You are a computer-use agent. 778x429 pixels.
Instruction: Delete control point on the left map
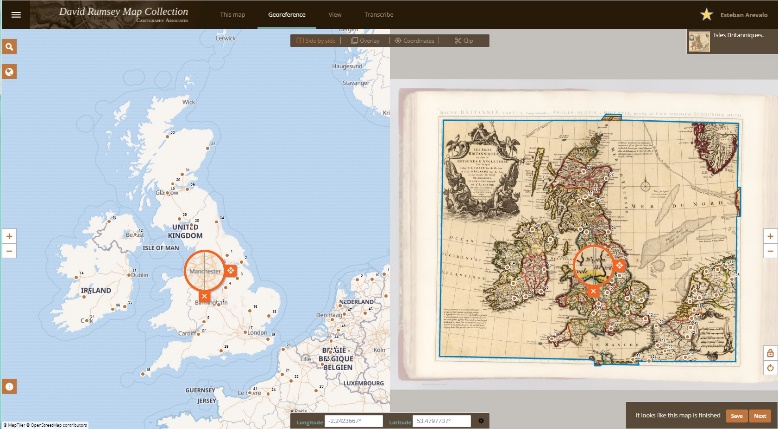[x=204, y=296]
